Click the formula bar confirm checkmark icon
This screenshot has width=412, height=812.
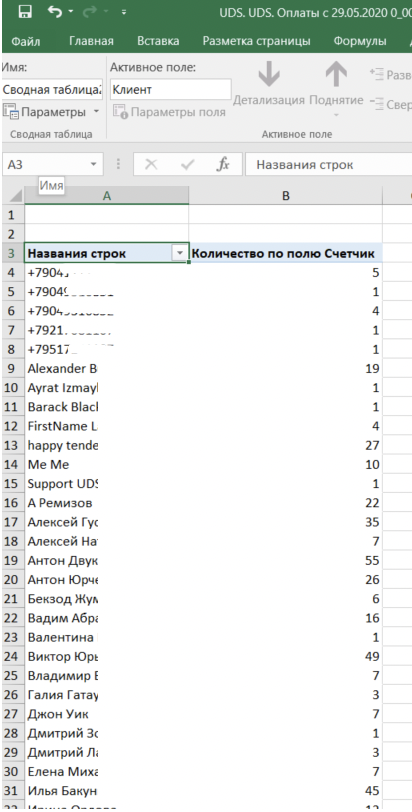pyautogui.click(x=187, y=165)
